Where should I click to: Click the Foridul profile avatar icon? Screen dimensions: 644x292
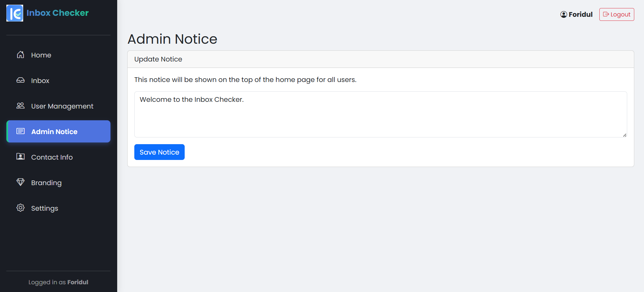pos(563,14)
